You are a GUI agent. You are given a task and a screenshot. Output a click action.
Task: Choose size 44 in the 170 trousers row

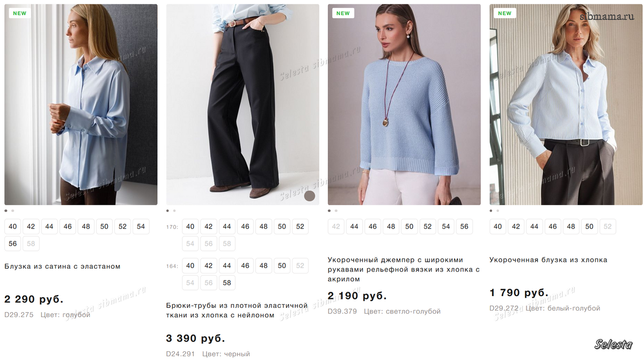[227, 226]
